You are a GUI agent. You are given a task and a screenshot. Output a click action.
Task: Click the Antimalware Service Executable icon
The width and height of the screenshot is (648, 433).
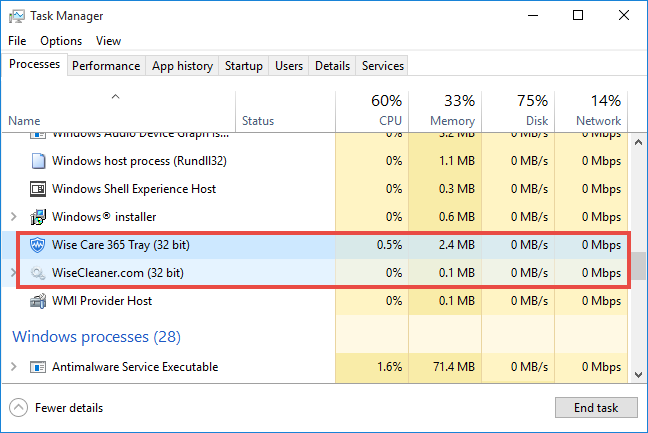[x=39, y=367]
